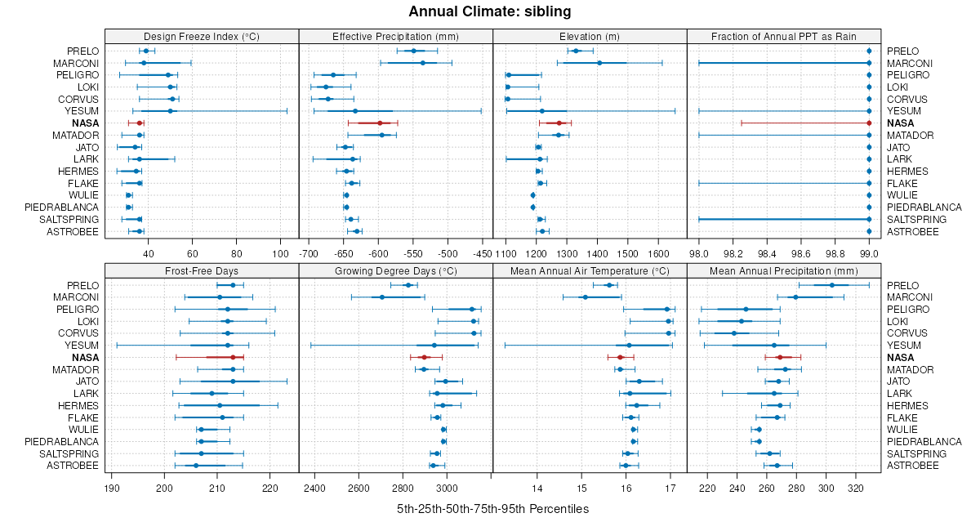Viewport: 980px width, 531px height.
Task: Click the Growing Degree Days strip title
Action: [396, 270]
